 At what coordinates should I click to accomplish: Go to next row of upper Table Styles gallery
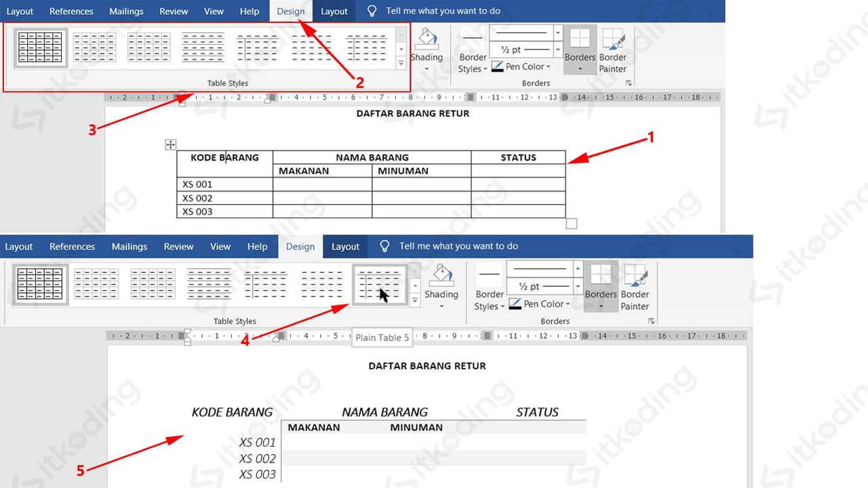click(x=401, y=49)
